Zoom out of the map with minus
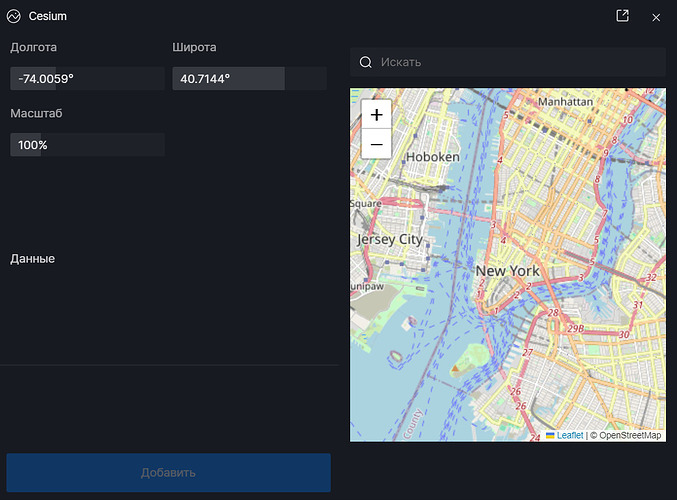The image size is (677, 500). (x=376, y=145)
